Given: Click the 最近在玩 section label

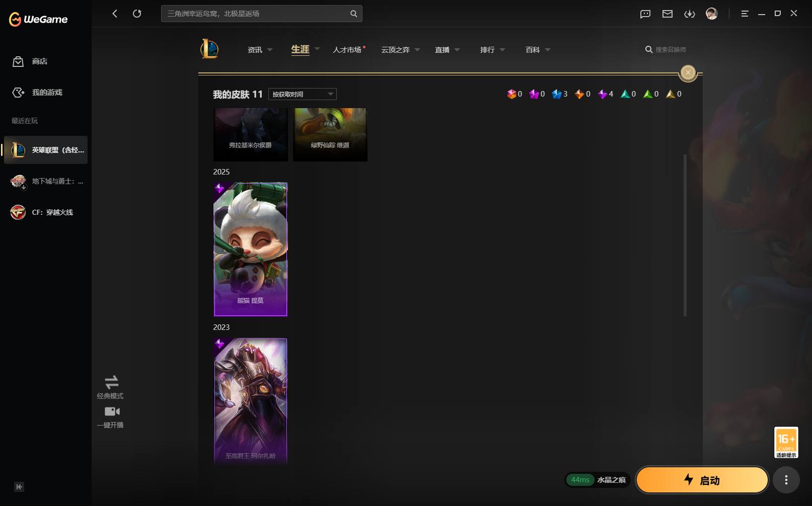Looking at the screenshot, I should (x=25, y=121).
